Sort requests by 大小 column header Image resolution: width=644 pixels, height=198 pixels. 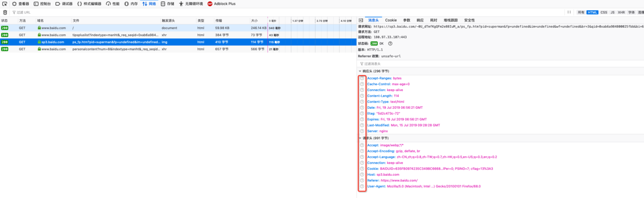(x=258, y=21)
